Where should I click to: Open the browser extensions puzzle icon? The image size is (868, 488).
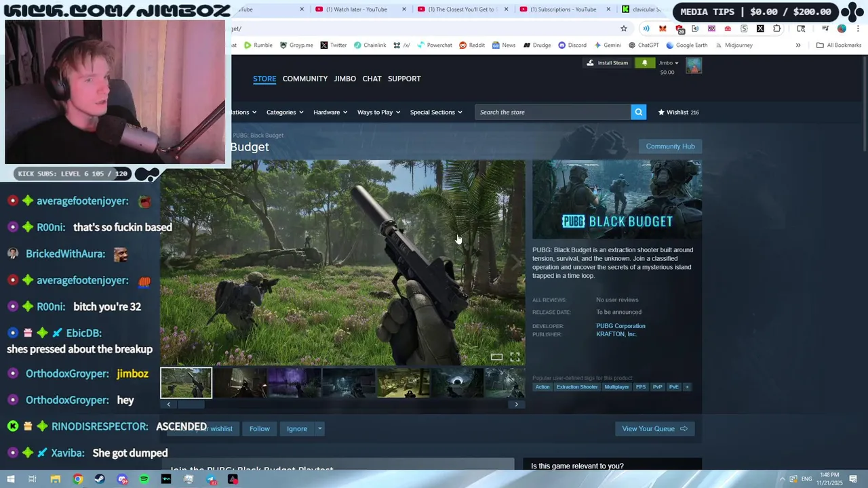click(x=776, y=28)
